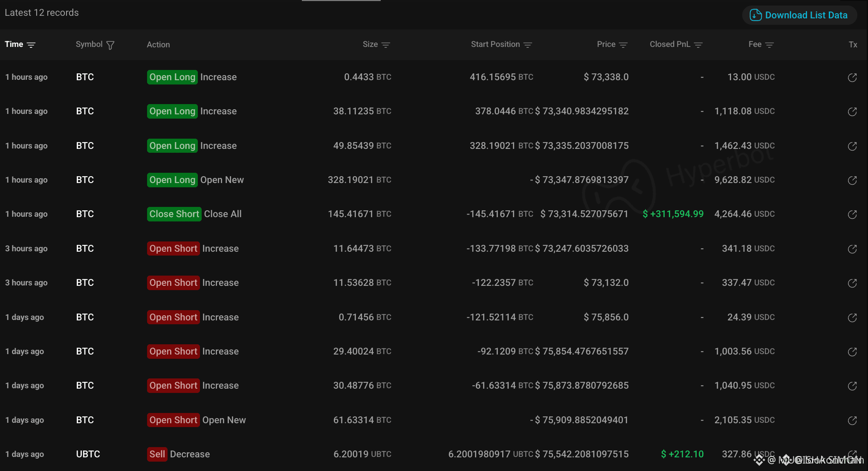Screen dimensions: 868x471
Task: Click the "$ 73,132.0" price
Action: click(x=606, y=282)
